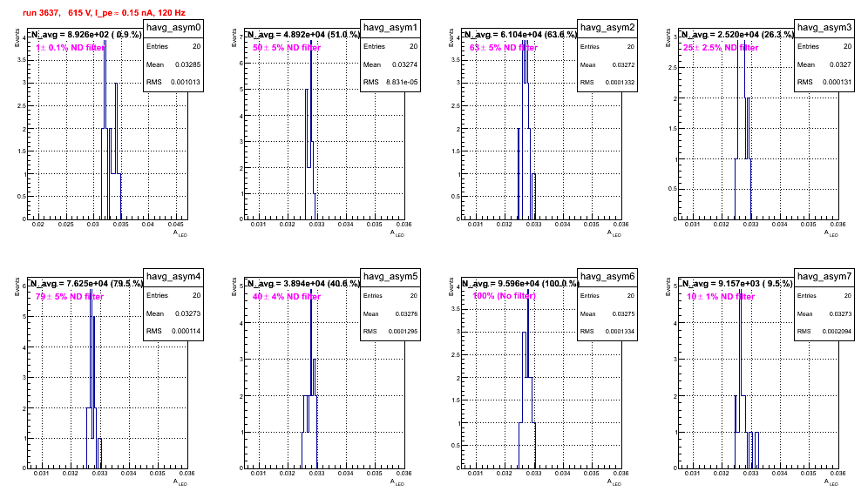Select RMS value 0.0001295
Screen dimensions: 868x498
[x=403, y=332]
